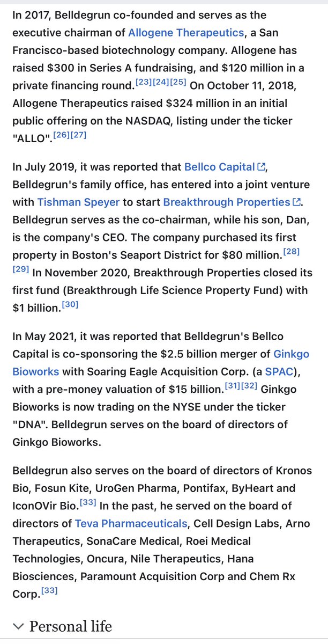The width and height of the screenshot is (328, 644).
Task: Open footnote [24]
Action: pyautogui.click(x=161, y=83)
